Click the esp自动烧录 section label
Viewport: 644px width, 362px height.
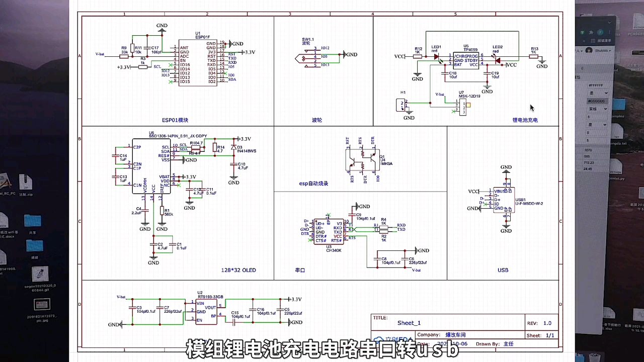click(x=313, y=184)
